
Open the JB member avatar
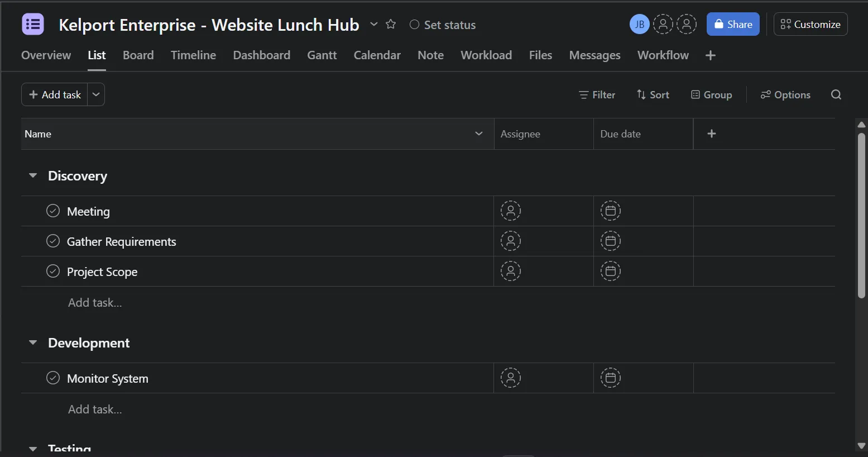pyautogui.click(x=640, y=25)
